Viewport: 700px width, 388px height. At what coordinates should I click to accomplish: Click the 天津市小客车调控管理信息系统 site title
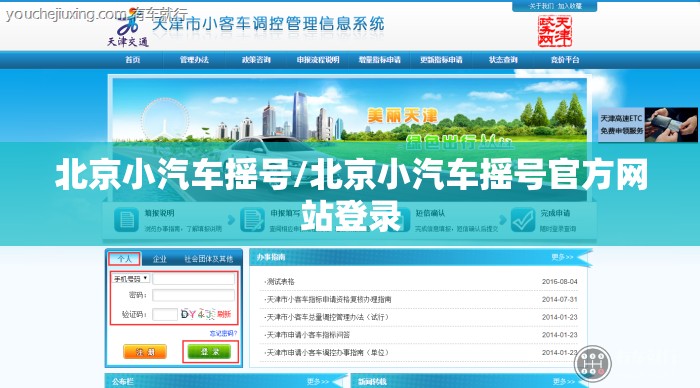tap(268, 24)
